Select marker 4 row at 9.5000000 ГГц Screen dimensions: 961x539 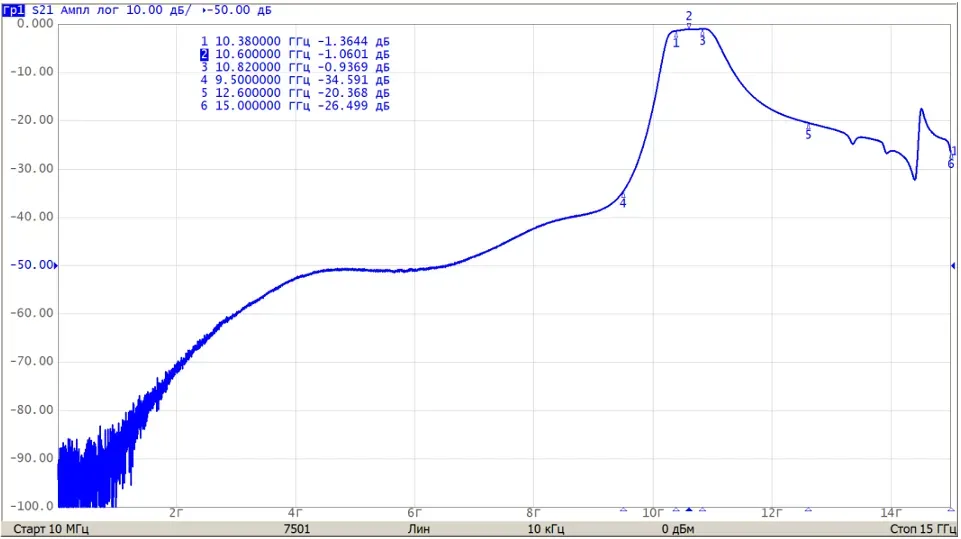pyautogui.click(x=295, y=80)
